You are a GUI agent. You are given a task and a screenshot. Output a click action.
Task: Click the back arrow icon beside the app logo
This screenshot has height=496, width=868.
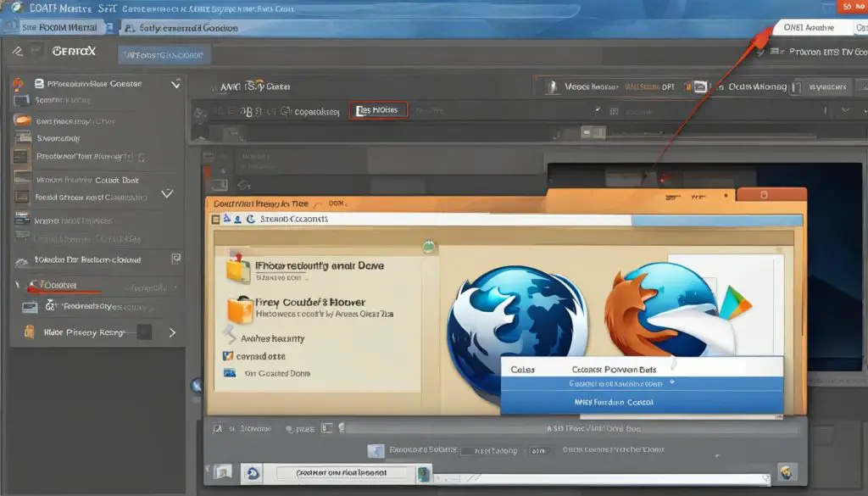[17, 51]
